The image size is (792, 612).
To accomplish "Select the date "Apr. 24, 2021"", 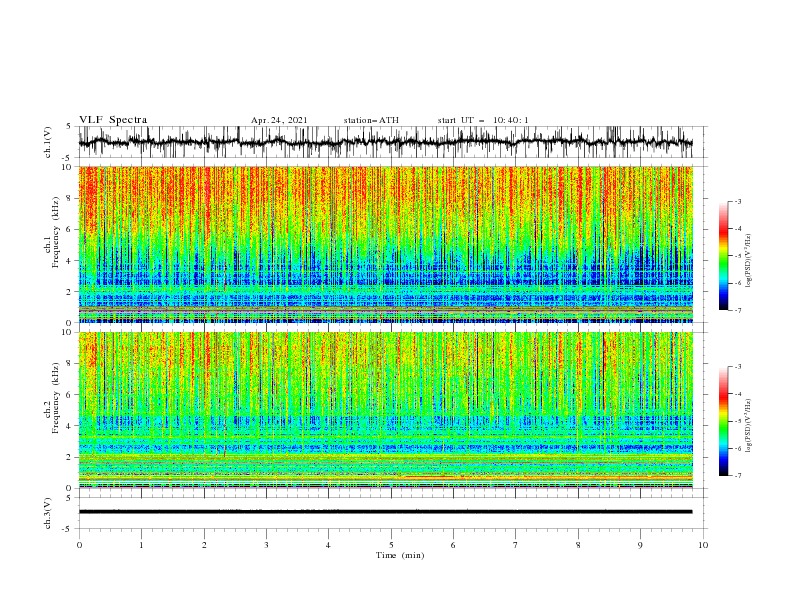I will point(279,120).
